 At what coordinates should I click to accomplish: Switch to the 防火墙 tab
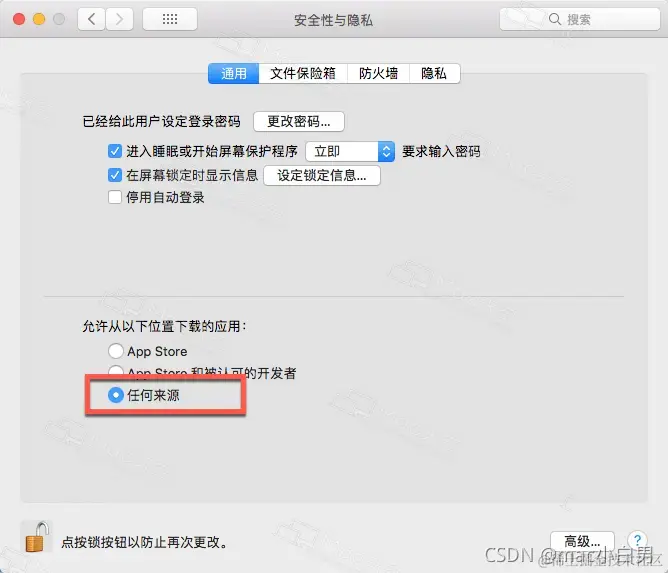tap(378, 73)
